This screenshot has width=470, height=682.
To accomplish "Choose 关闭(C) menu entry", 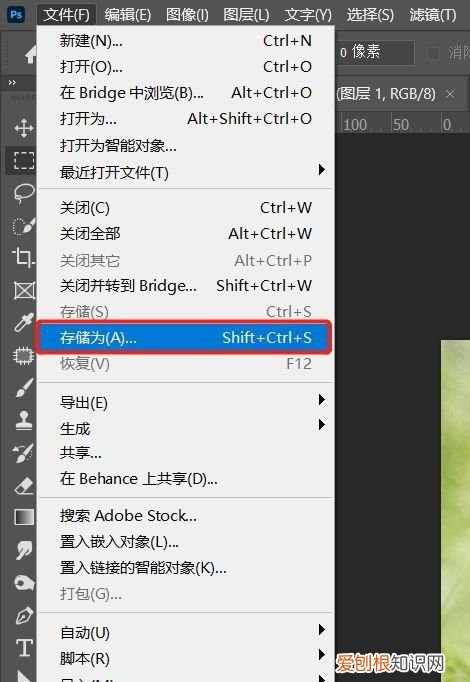I will coord(186,208).
